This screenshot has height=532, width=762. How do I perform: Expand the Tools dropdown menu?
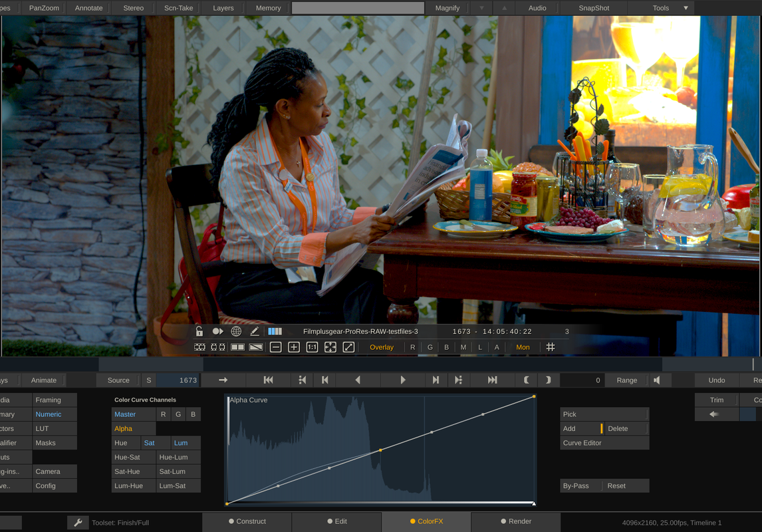pos(686,8)
